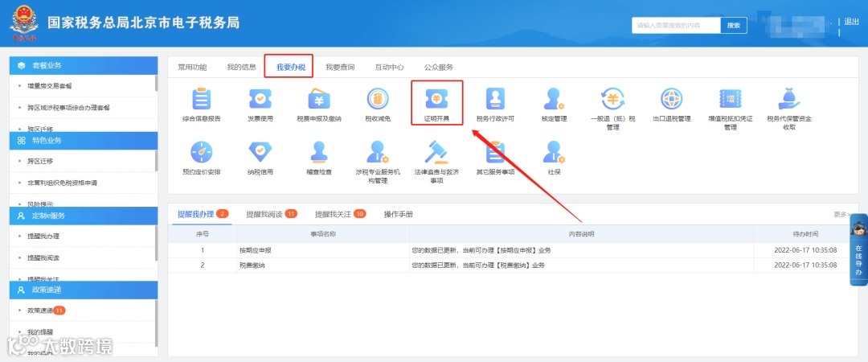868x362 pixels.
Task: Click the 搜索 button
Action: click(734, 26)
